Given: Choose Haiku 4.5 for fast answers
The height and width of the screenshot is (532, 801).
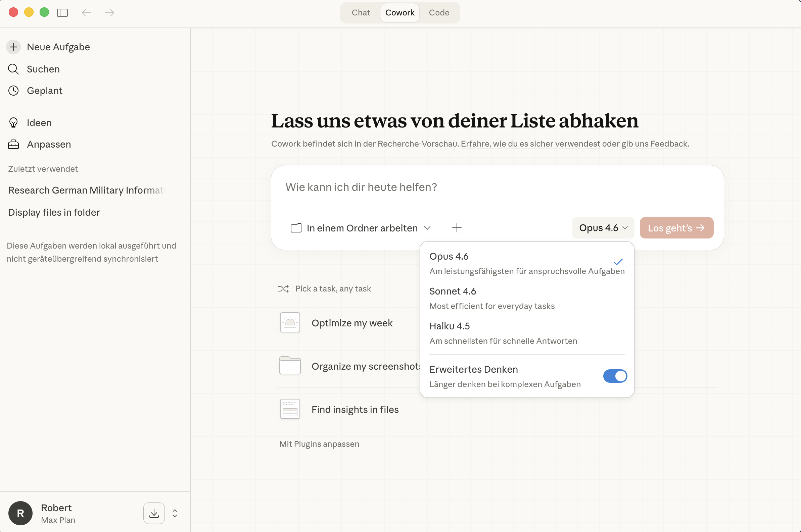Looking at the screenshot, I should tap(449, 326).
